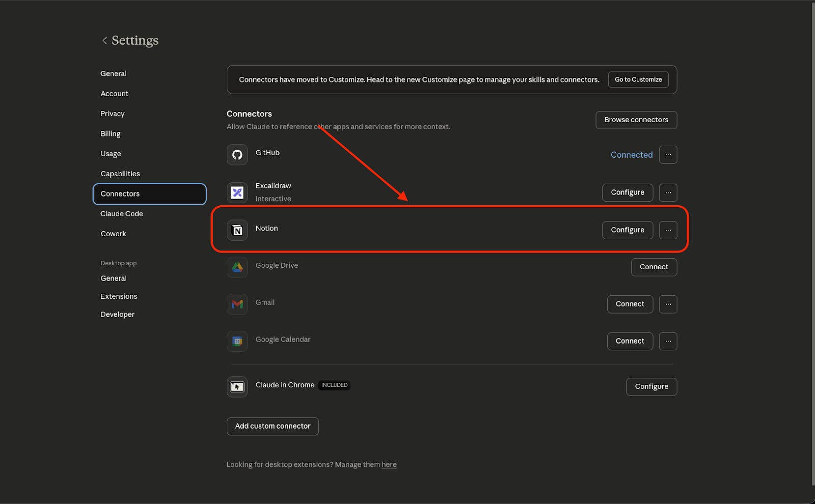Click Configure for Claude in Chrome
815x504 pixels.
(651, 387)
